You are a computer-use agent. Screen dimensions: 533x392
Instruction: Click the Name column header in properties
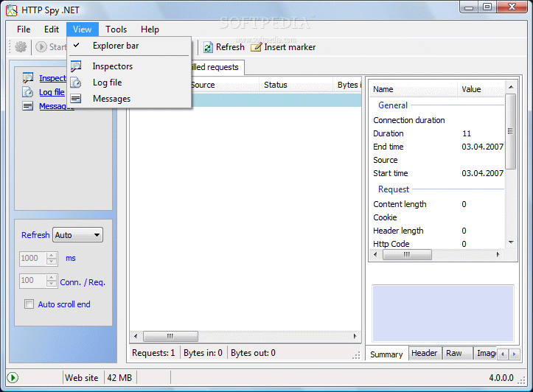point(414,89)
